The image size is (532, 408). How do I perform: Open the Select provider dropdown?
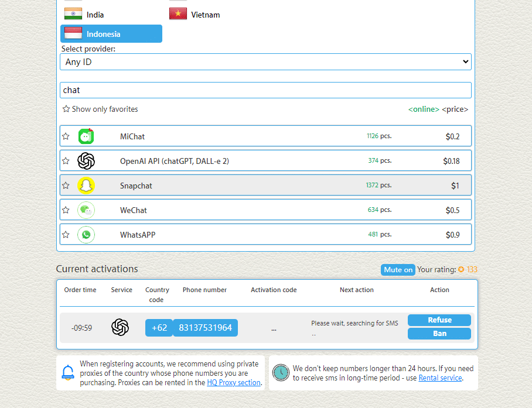coord(265,61)
